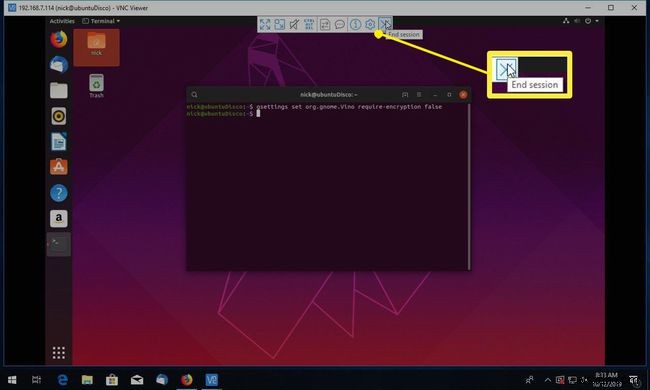This screenshot has height=390, width=650.
Task: End the VNC session
Action: (x=385, y=24)
